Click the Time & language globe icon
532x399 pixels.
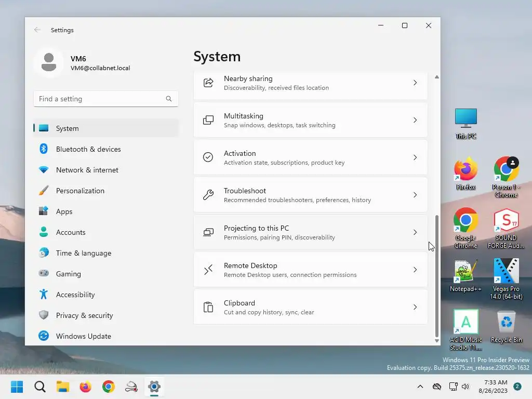click(x=44, y=253)
